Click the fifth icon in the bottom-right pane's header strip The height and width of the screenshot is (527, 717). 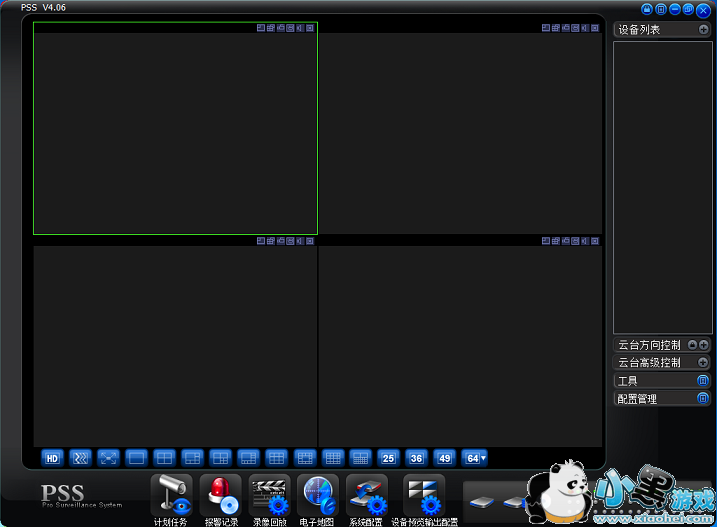(x=585, y=241)
